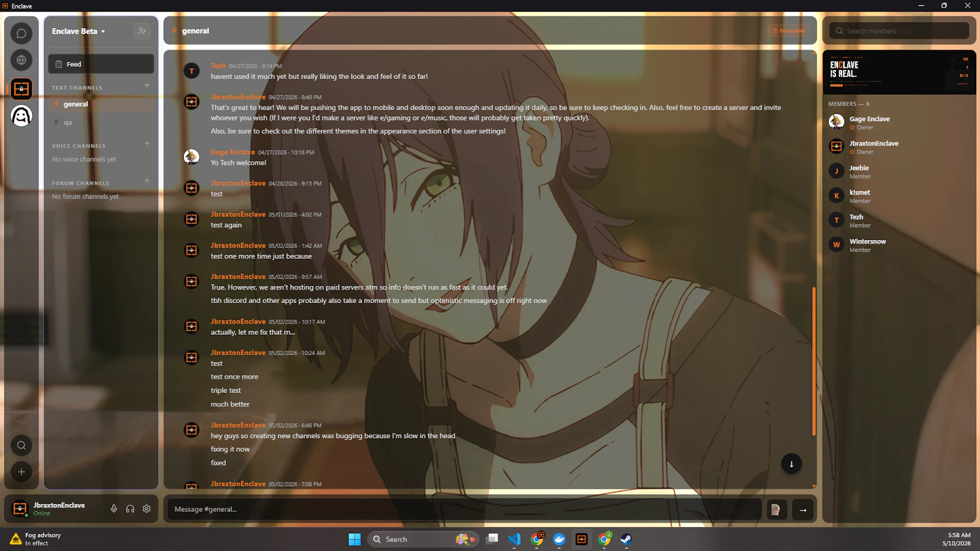980x551 pixels.
Task: Open Gage Enclave in the members list
Action: point(899,122)
